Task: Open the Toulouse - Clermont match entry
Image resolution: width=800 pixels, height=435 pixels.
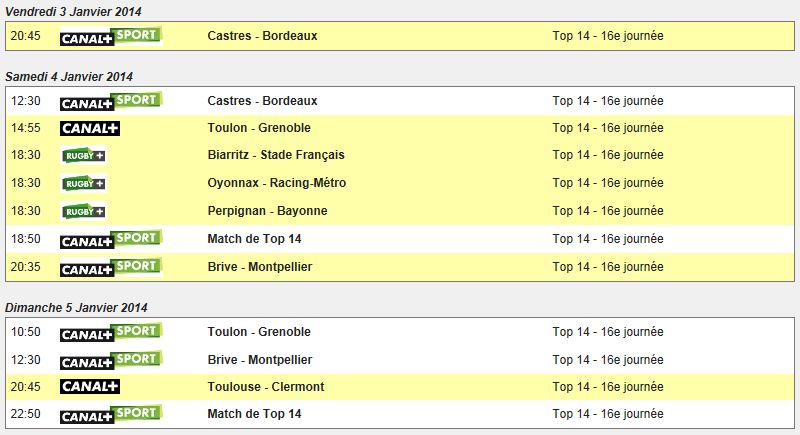Action: click(x=266, y=387)
